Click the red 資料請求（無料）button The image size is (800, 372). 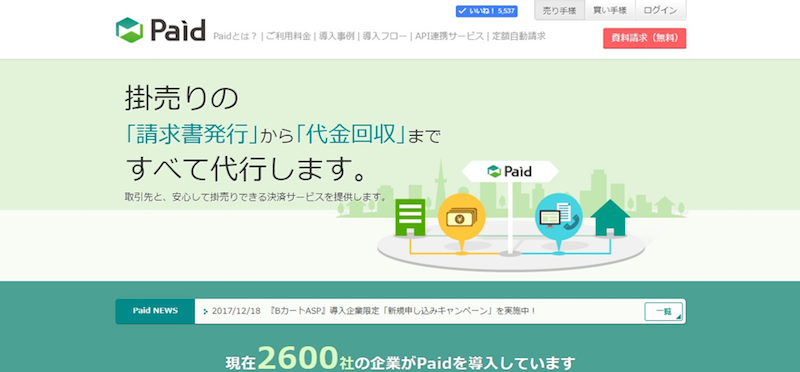[644, 38]
